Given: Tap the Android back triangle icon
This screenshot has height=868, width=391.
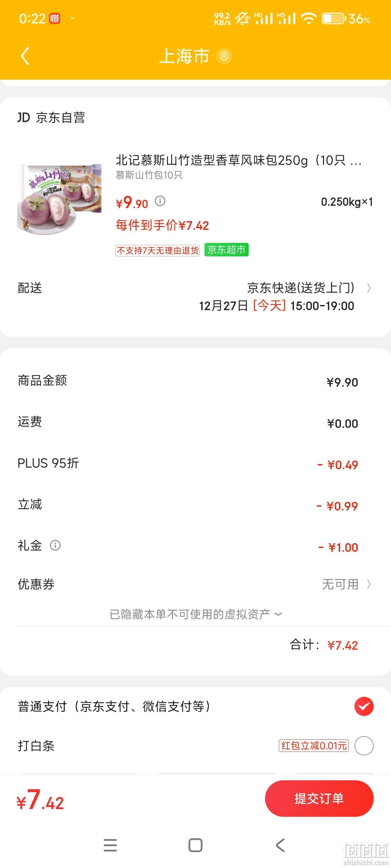Looking at the screenshot, I should (280, 845).
